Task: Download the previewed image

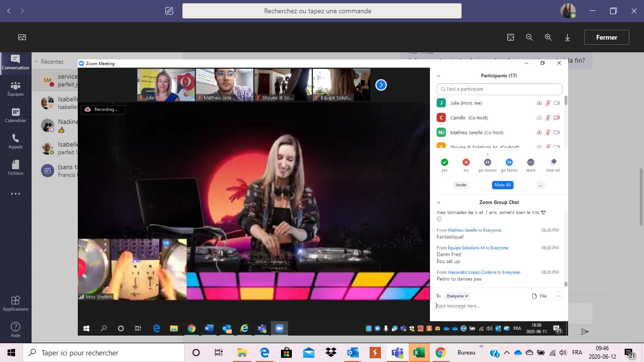Action: (x=568, y=37)
